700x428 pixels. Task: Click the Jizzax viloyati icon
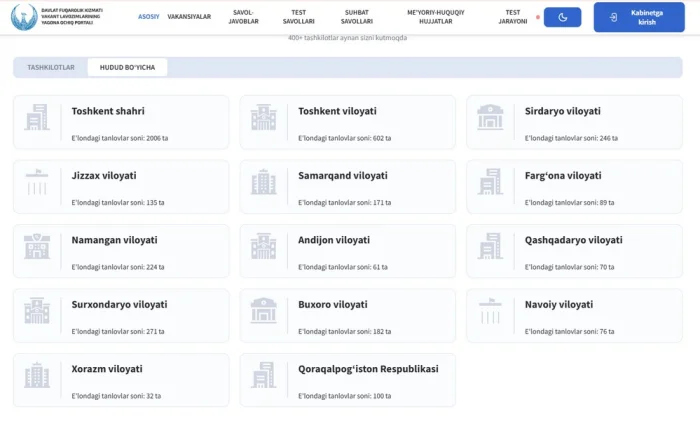point(37,183)
